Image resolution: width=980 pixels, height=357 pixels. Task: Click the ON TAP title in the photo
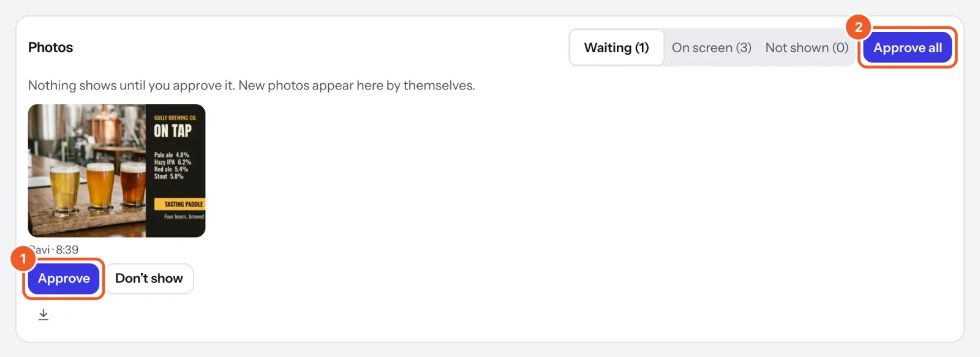pos(173,131)
